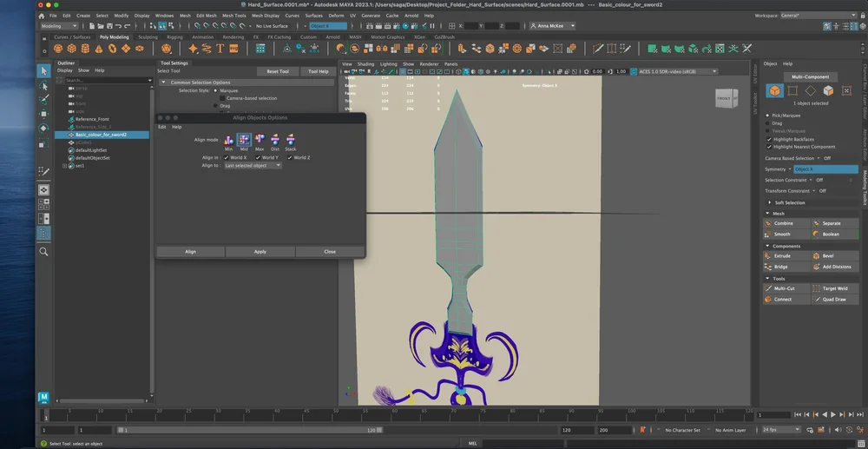Viewport: 868px width, 449px height.
Task: Select object mode cube icon in Modeling Toolkit
Action: [x=774, y=91]
